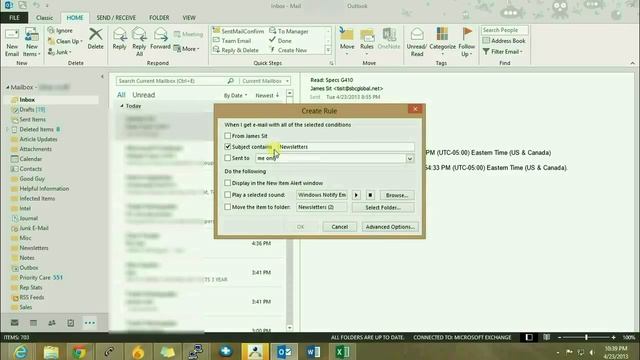Open Chrome from taskbar
The image size is (640, 360).
80,352
